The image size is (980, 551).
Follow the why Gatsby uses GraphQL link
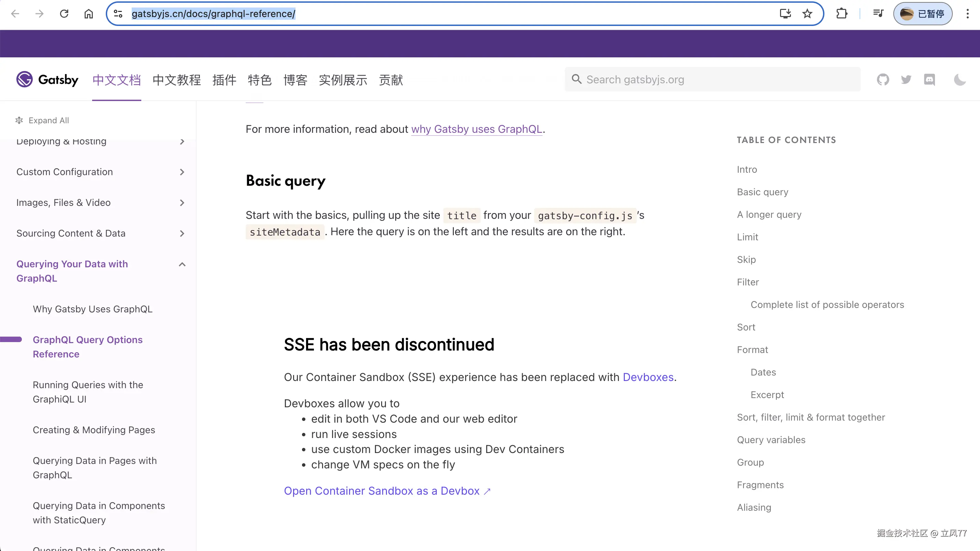click(476, 129)
